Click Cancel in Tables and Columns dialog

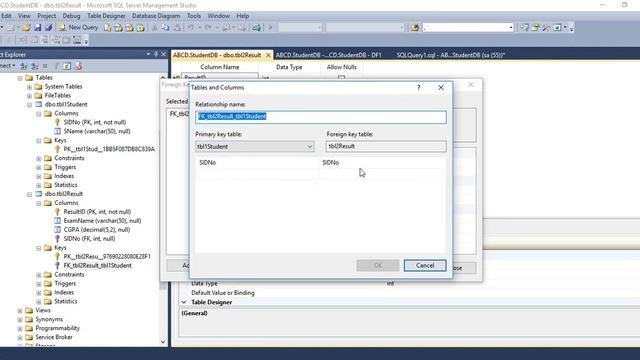425,266
